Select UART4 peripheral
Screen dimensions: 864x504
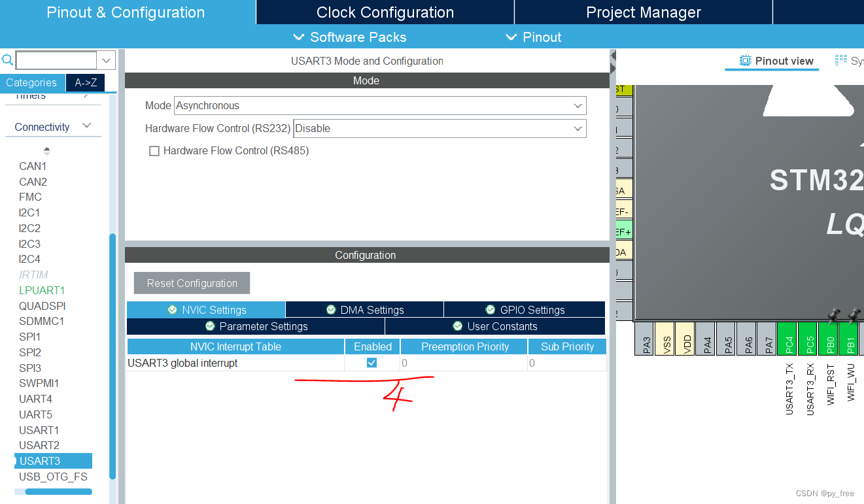[35, 399]
